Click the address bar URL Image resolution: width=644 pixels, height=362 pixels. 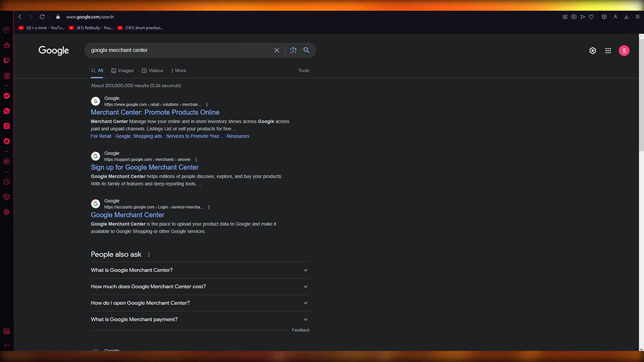click(90, 17)
